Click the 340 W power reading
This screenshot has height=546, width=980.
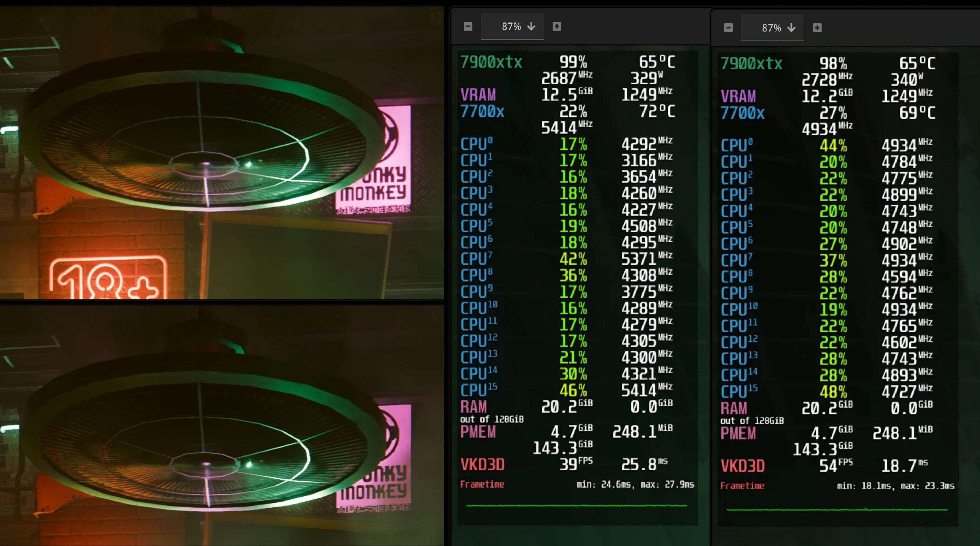coord(907,79)
